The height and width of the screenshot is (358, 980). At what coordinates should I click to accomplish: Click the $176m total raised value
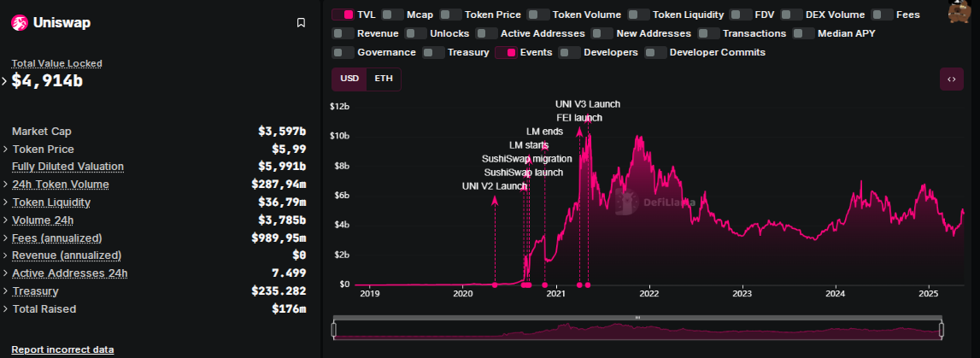pos(290,308)
